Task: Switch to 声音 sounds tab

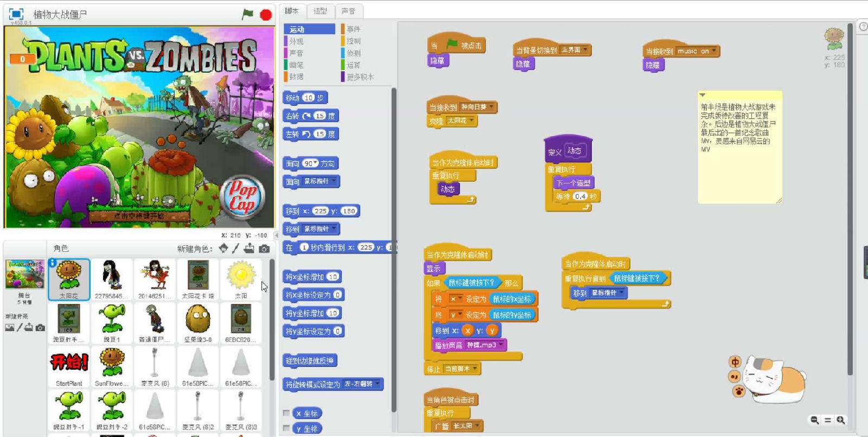Action: pyautogui.click(x=349, y=11)
